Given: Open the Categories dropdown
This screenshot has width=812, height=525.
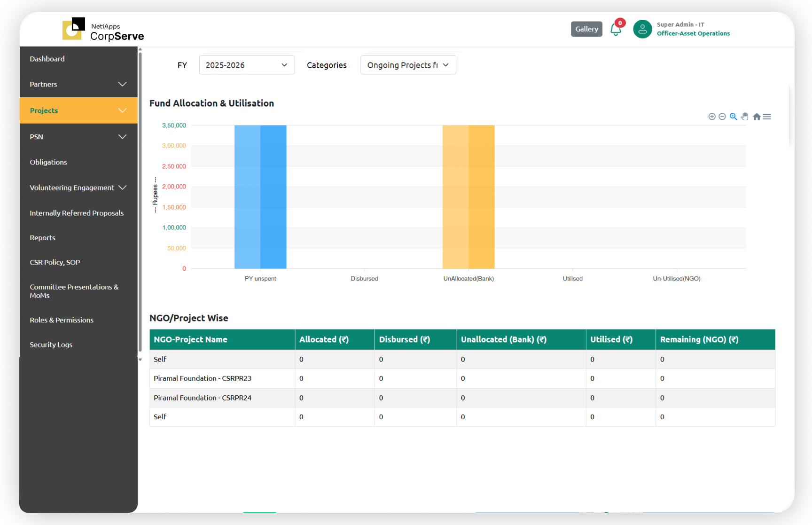Looking at the screenshot, I should 408,65.
